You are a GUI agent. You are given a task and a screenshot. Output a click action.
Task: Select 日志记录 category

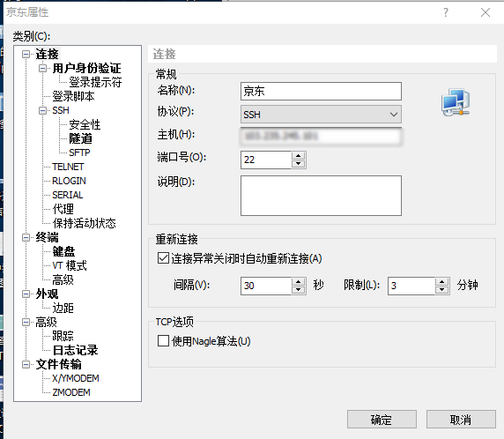75,350
